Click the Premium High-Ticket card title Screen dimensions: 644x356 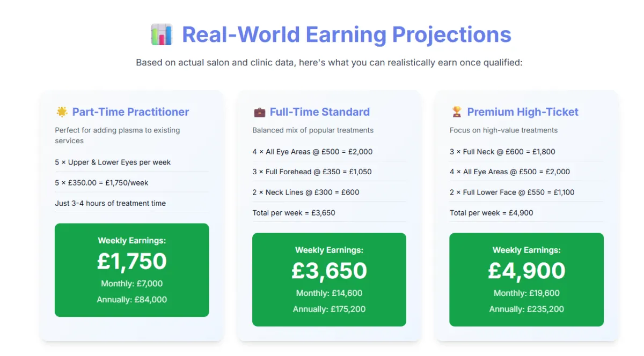(522, 112)
